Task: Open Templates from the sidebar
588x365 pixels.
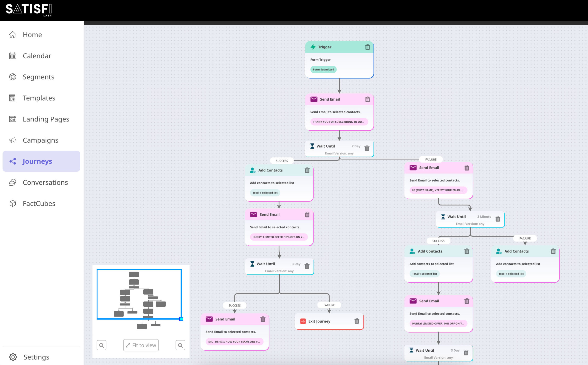Action: [41, 98]
